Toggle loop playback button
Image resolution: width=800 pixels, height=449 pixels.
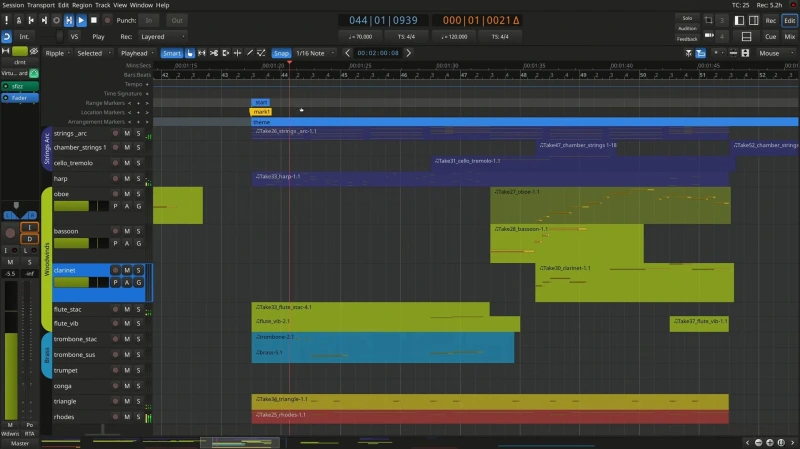tap(56, 20)
